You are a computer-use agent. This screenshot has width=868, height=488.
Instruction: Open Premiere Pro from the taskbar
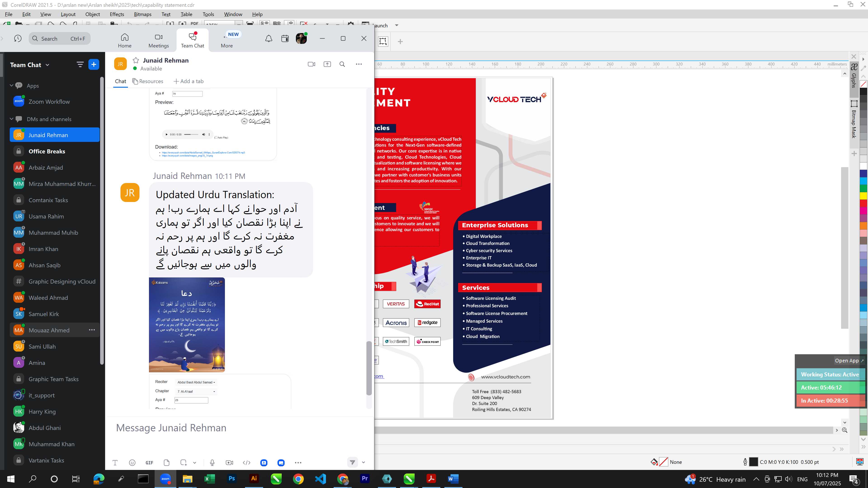(x=365, y=479)
